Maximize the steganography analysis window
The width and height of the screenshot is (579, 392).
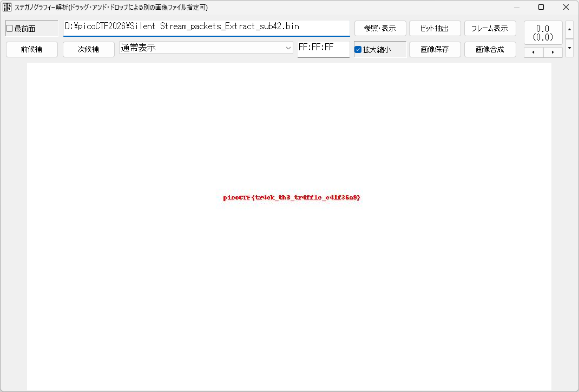(x=541, y=8)
